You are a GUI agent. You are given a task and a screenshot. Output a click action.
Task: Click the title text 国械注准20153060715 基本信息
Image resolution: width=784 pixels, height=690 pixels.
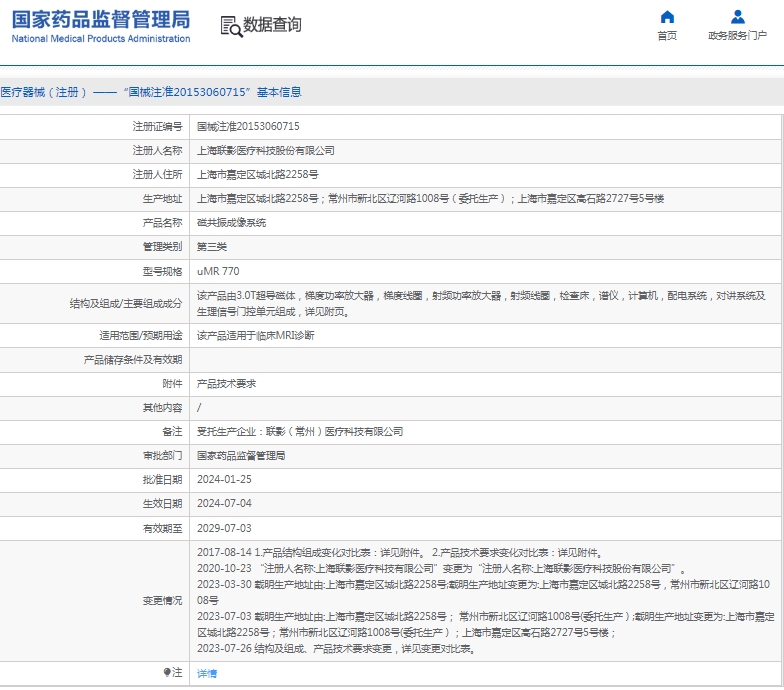(212, 92)
